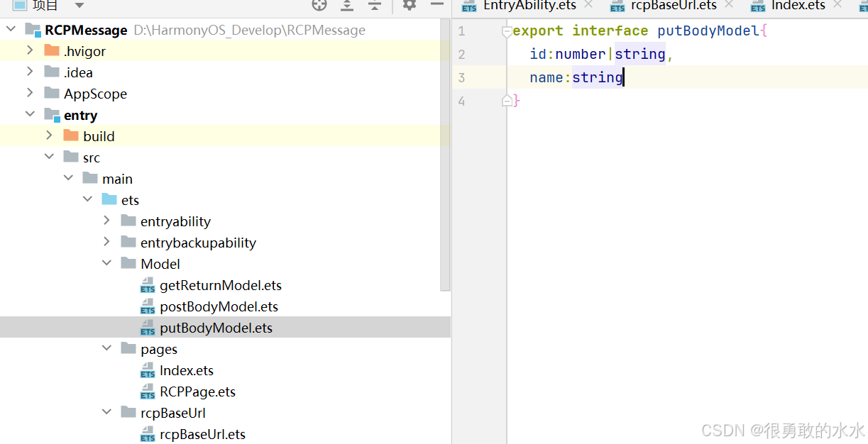The width and height of the screenshot is (868, 444).
Task: Select the rcpBaseUrl folder icon
Action: 128,413
